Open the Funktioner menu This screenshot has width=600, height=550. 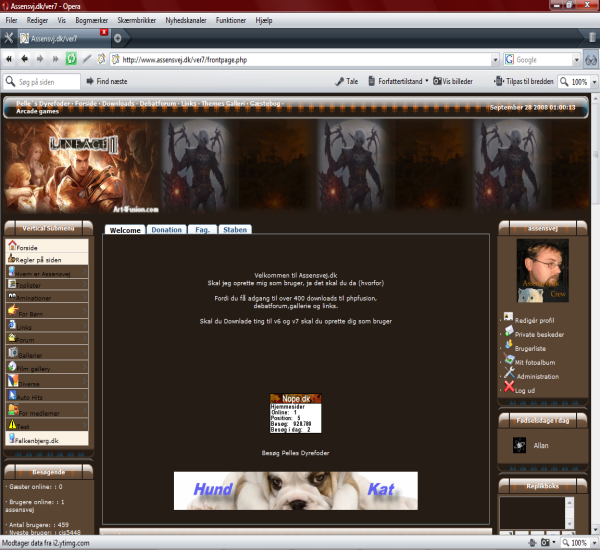pyautogui.click(x=231, y=20)
